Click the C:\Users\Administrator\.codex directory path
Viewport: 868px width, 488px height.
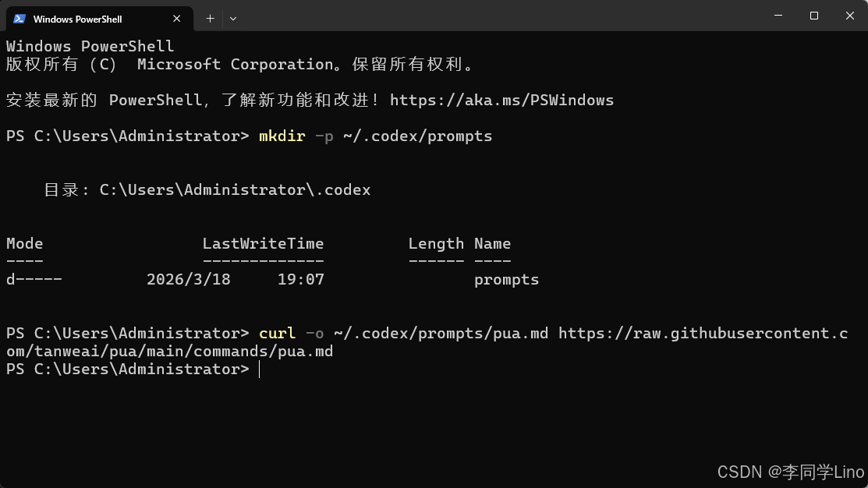click(x=235, y=189)
